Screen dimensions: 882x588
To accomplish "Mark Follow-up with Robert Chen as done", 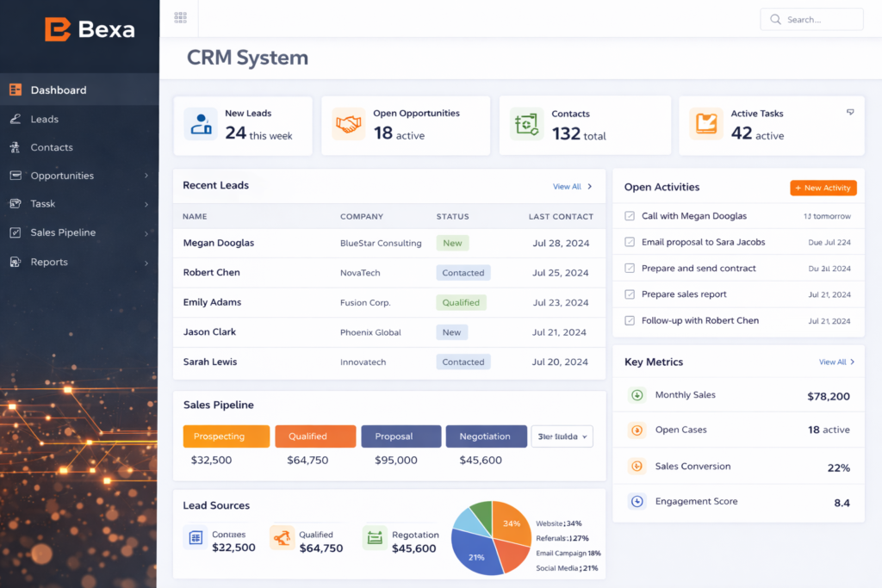I will (x=630, y=320).
